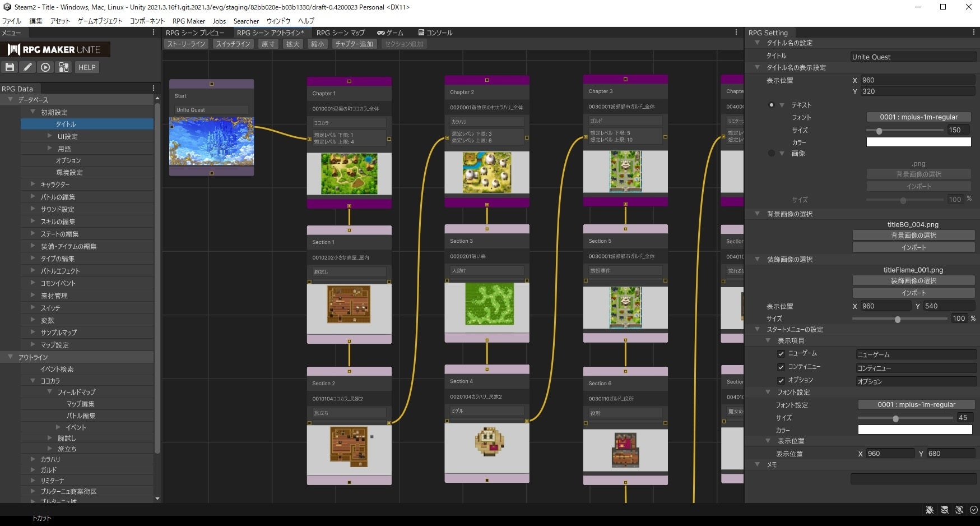Open RPG Data panel three-dot menu
This screenshot has width=980, height=526.
tap(154, 89)
